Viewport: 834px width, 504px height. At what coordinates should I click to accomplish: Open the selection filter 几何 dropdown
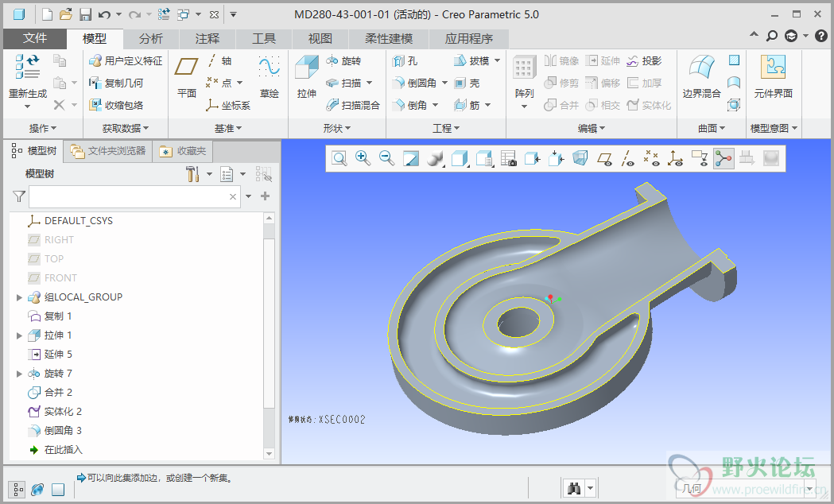(810, 488)
